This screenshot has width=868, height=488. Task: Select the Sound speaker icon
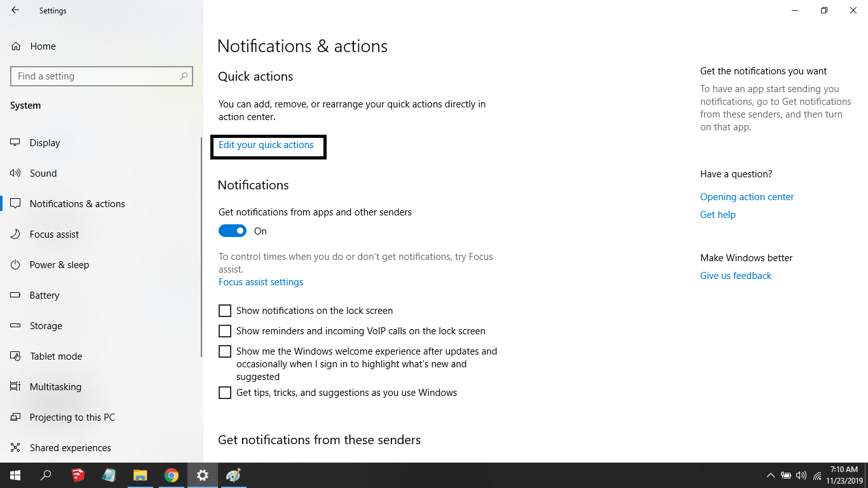(16, 173)
